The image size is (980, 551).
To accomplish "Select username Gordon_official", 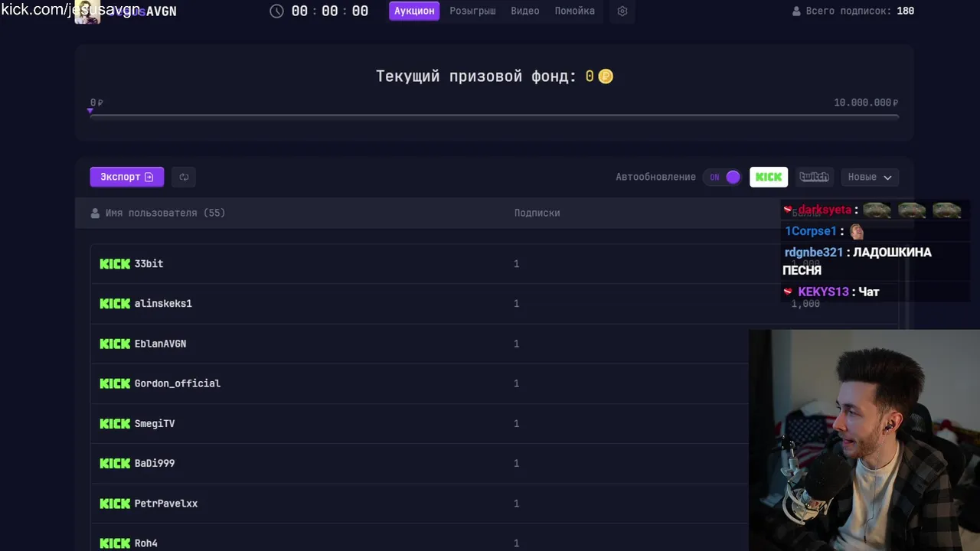I will pyautogui.click(x=178, y=383).
